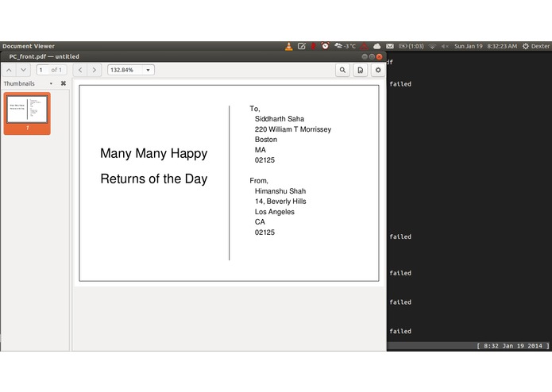The image size is (552, 392).
Task: Open the muted sound volume indicator
Action: pyautogui.click(x=445, y=46)
